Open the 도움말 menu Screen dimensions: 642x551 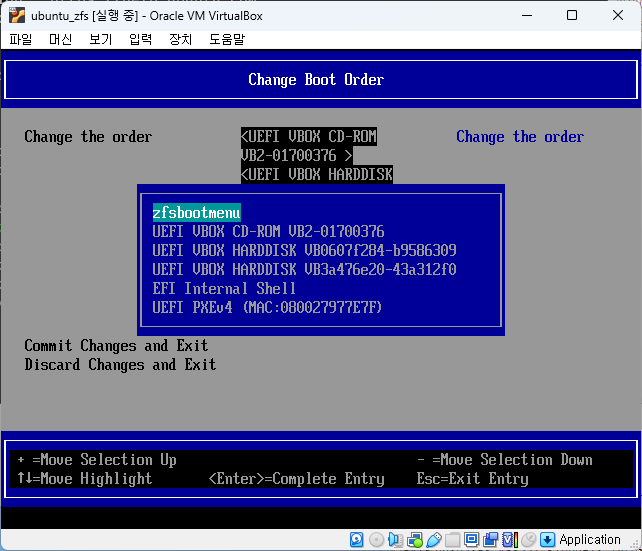coord(227,39)
